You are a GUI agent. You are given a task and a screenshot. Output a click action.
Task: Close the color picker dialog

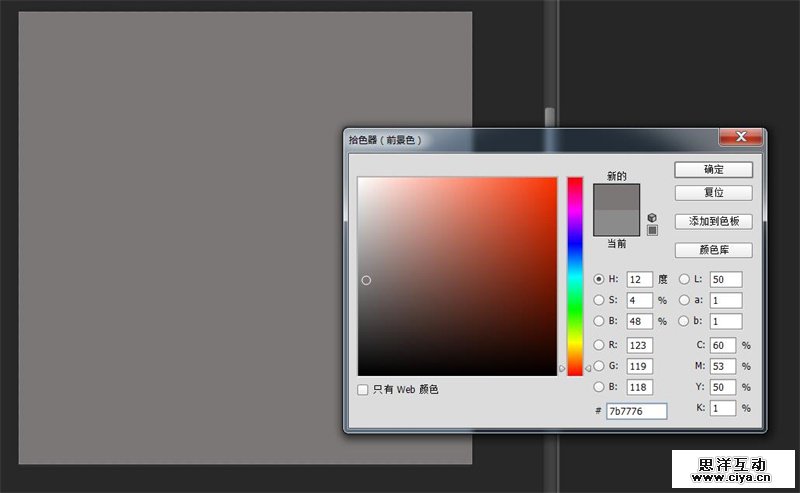coord(741,136)
